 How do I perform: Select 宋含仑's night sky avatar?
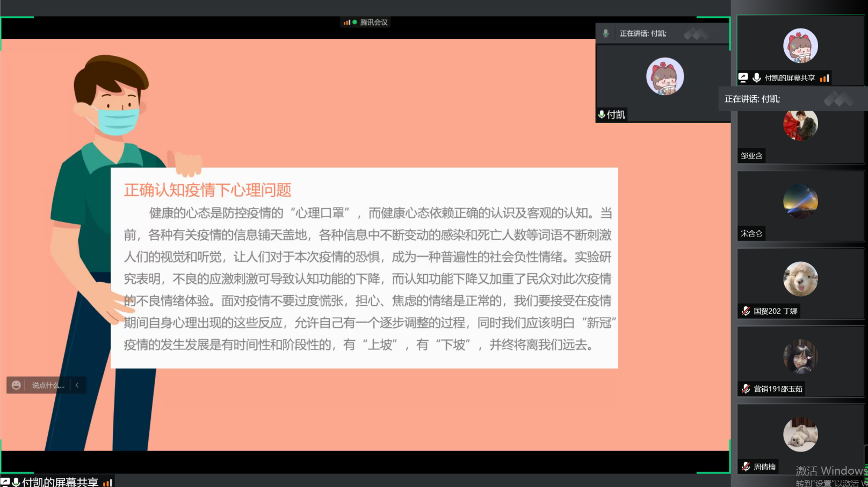point(800,202)
